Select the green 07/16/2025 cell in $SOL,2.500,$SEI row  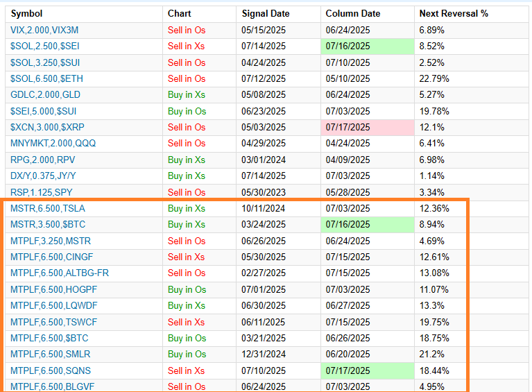coord(368,46)
